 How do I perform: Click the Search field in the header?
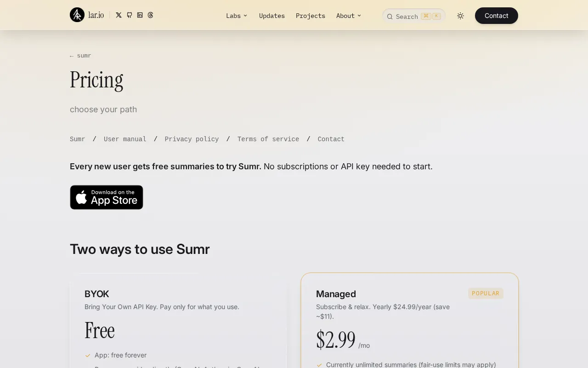tap(414, 16)
